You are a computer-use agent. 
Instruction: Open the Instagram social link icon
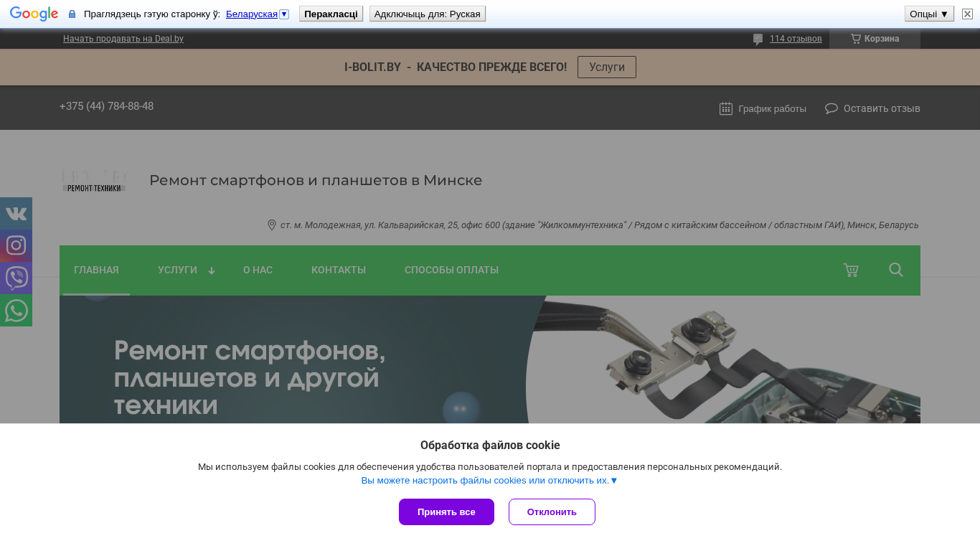pyautogui.click(x=16, y=246)
